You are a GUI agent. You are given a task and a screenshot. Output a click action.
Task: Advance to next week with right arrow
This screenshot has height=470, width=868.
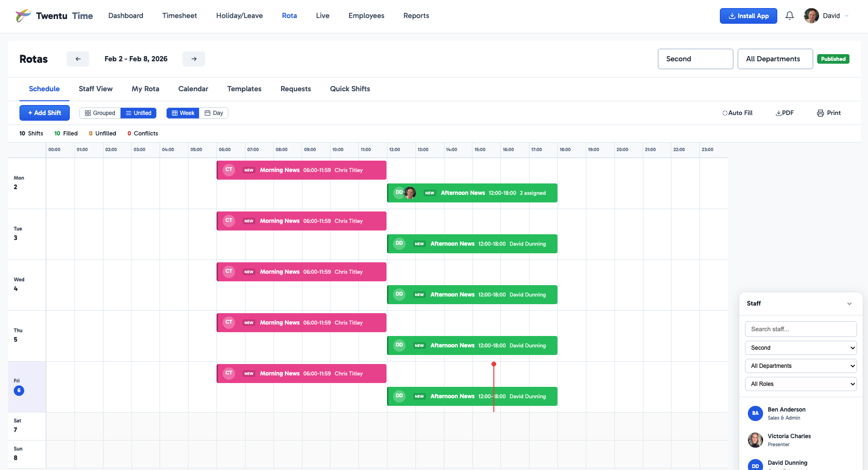[x=194, y=59]
